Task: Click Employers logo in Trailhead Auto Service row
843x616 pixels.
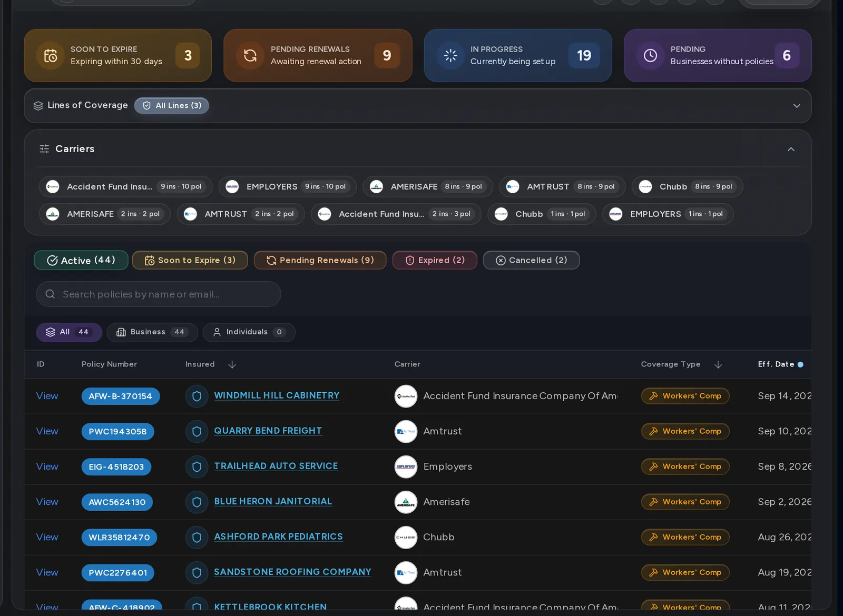Action: [406, 467]
